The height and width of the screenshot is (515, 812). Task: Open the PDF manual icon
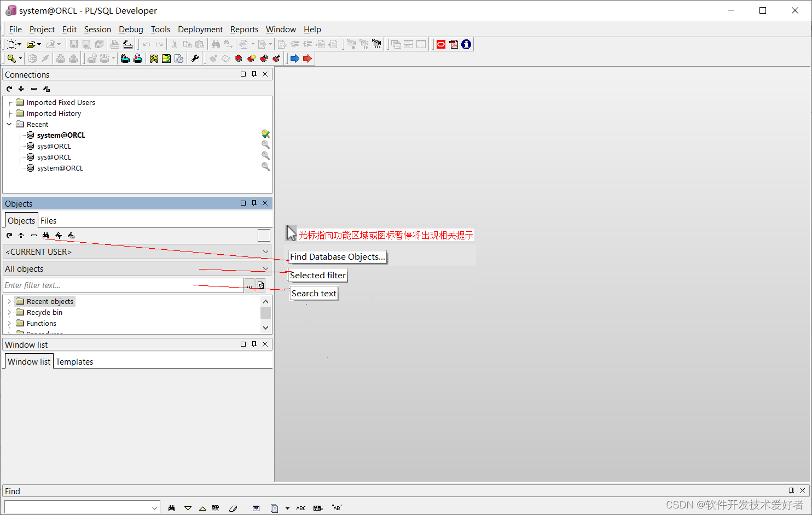[x=454, y=44]
